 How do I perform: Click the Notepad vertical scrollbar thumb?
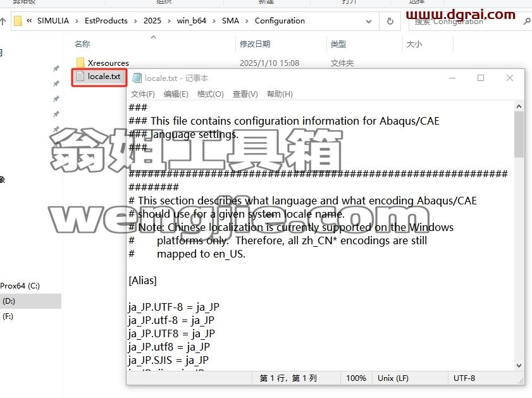point(519,134)
